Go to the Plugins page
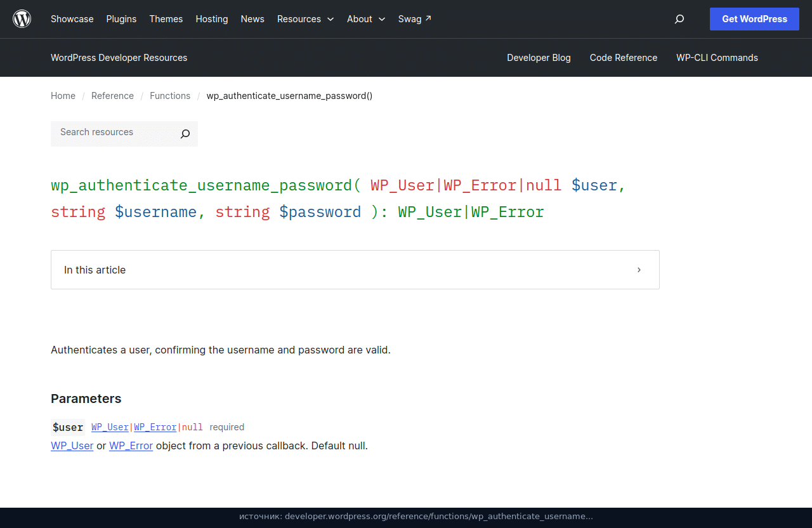 click(x=121, y=19)
